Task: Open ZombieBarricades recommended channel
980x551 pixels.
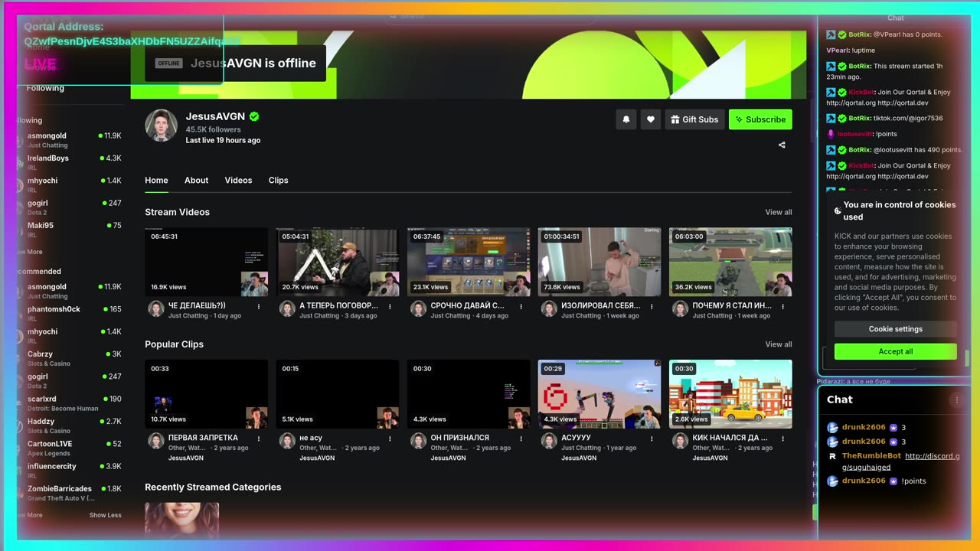Action: coord(69,493)
